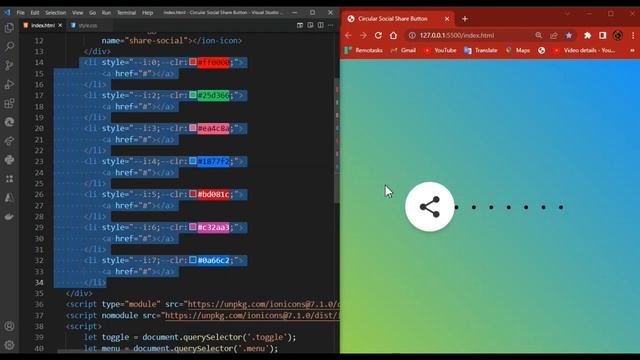Click the ionicons module script URL on line 36
The image size is (640, 360).
pos(263,304)
